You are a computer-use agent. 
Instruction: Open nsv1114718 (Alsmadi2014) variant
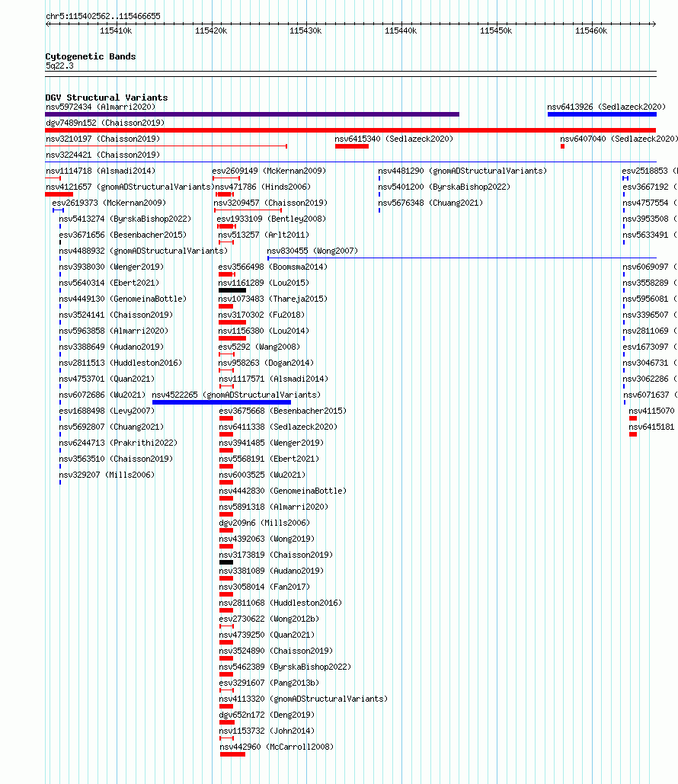(x=101, y=171)
